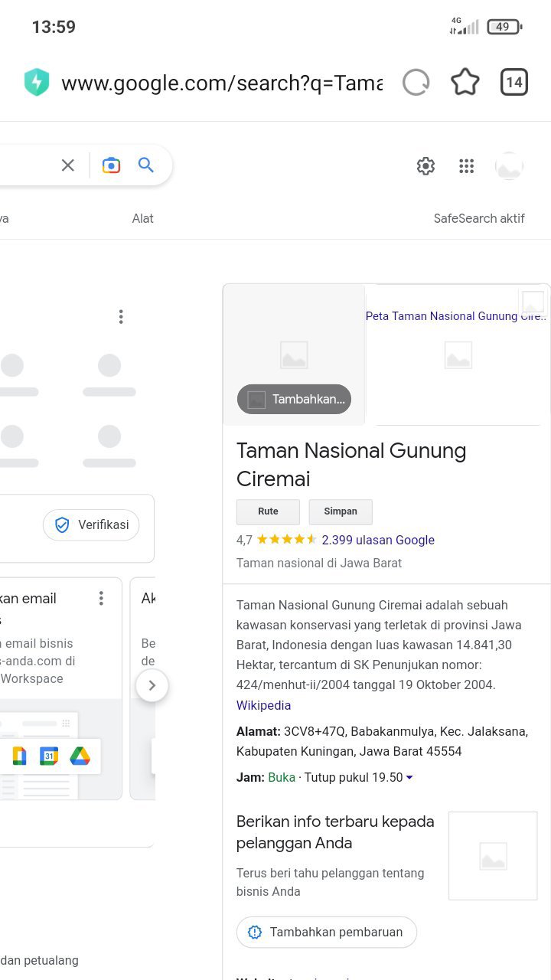The image size is (551, 980).
Task: Tap the green shield security icon
Action: 37,83
